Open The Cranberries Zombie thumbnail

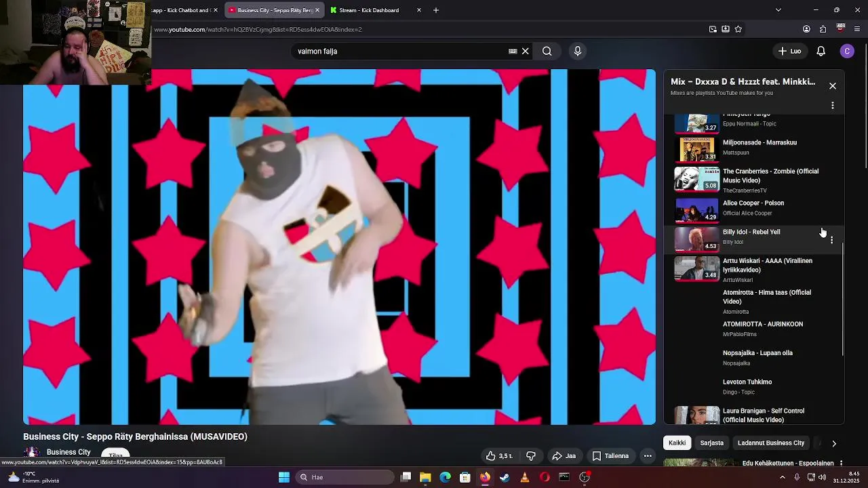696,179
